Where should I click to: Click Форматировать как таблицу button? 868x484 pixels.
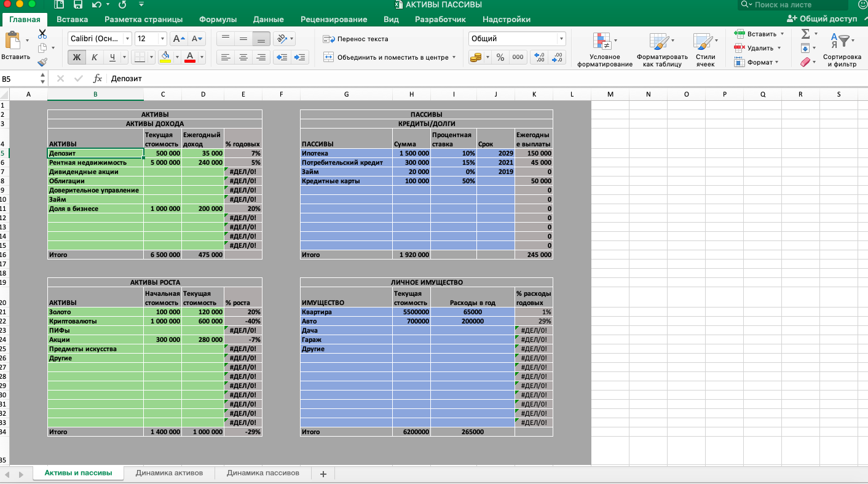point(662,49)
